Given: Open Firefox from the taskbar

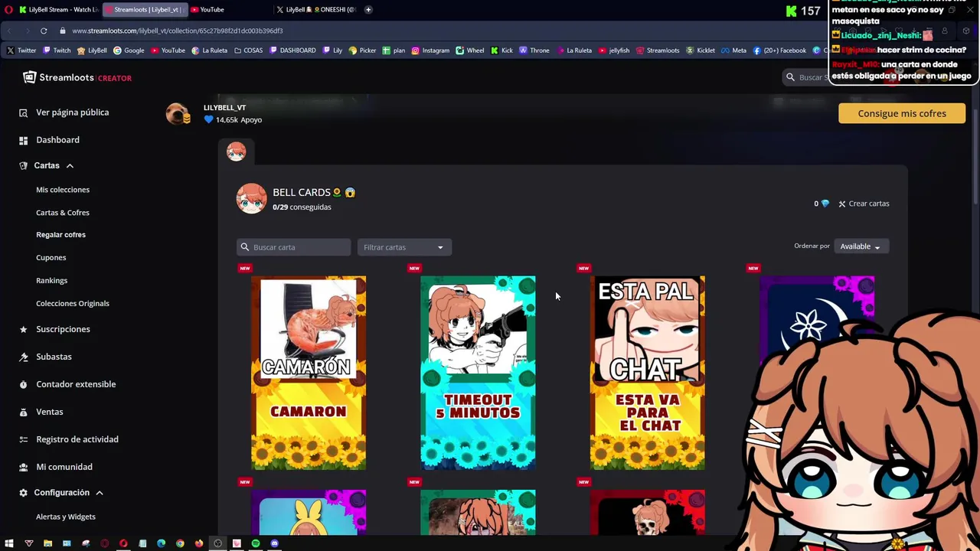Looking at the screenshot, I should tap(199, 543).
